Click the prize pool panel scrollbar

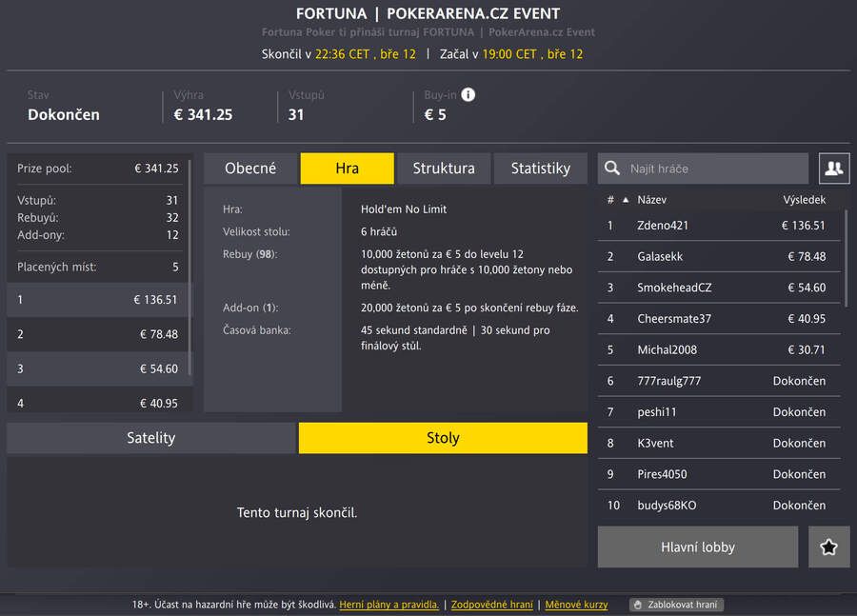(190, 268)
